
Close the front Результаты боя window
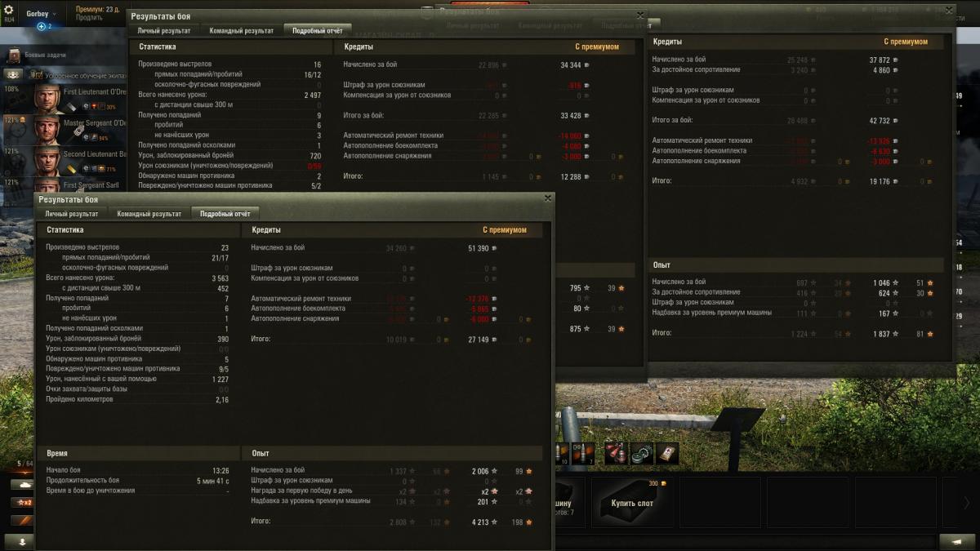547,198
